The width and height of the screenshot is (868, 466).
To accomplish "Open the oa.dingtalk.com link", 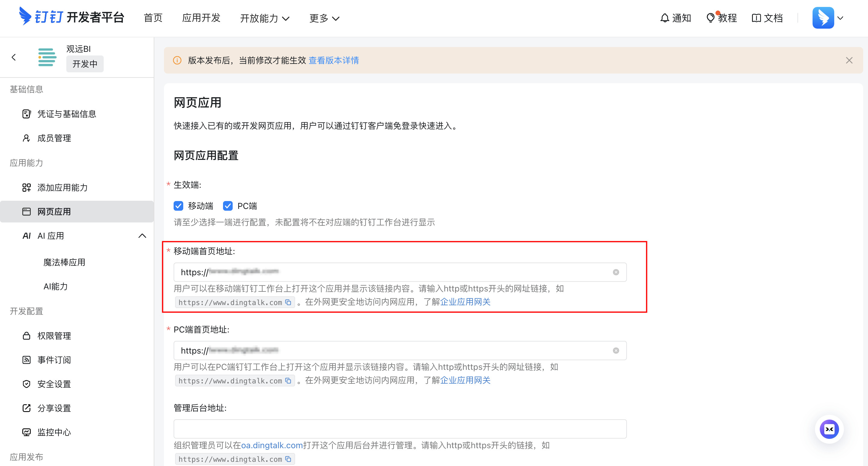I will pyautogui.click(x=272, y=445).
